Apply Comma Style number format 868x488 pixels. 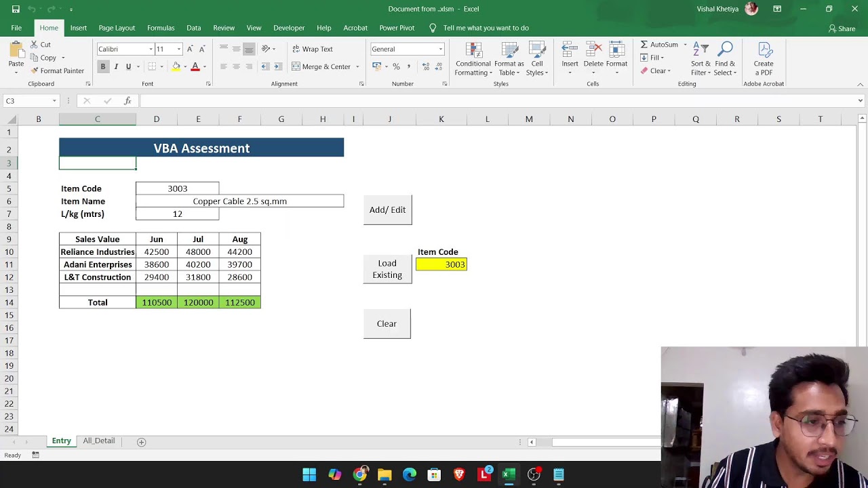408,66
